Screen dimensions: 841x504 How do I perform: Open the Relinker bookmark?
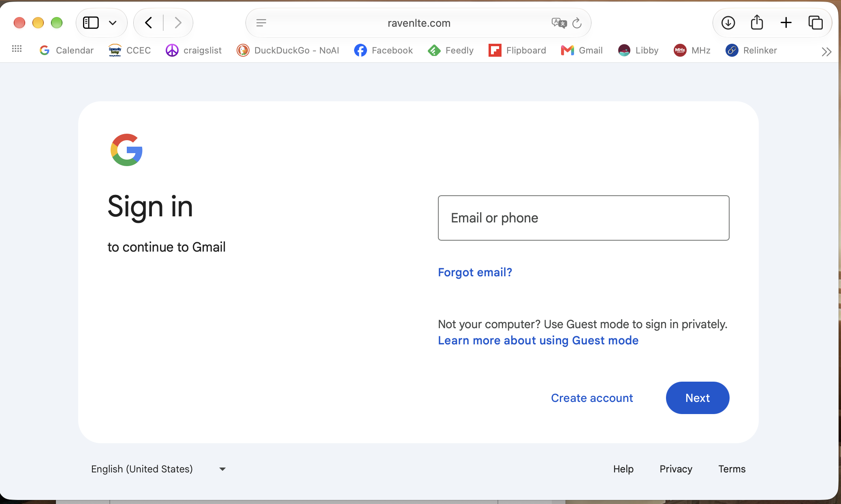pyautogui.click(x=751, y=50)
